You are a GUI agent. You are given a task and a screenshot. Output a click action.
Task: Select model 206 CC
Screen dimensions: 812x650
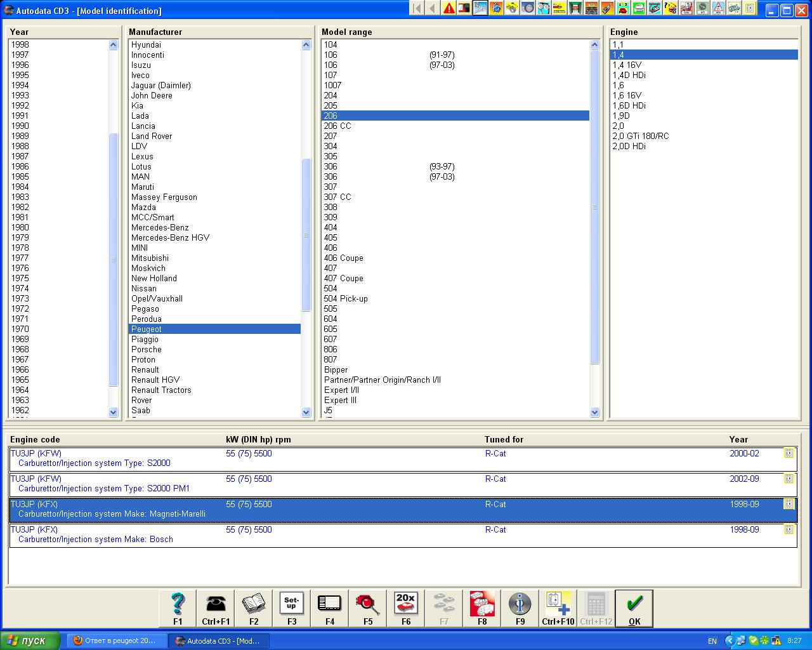455,126
